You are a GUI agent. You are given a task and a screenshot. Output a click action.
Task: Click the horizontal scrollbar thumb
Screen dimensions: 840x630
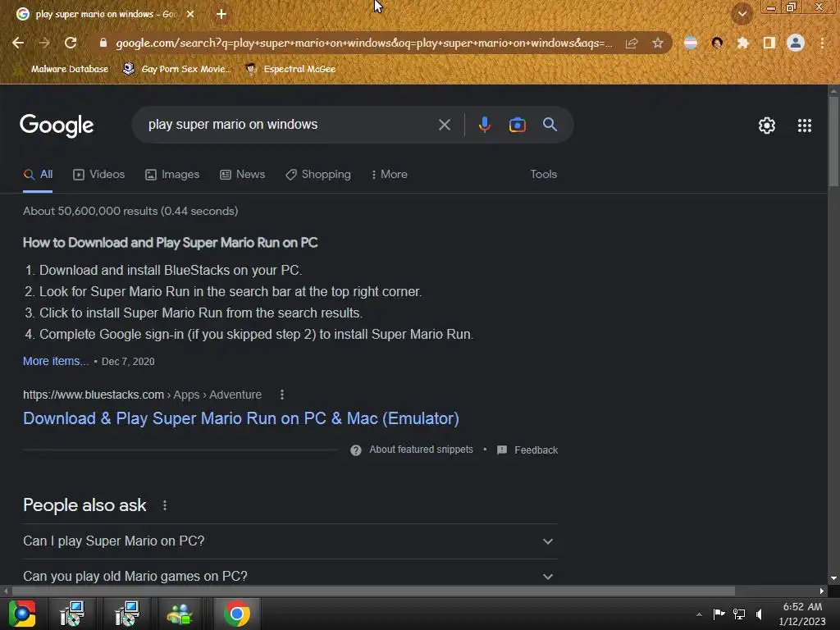pyautogui.click(x=373, y=591)
